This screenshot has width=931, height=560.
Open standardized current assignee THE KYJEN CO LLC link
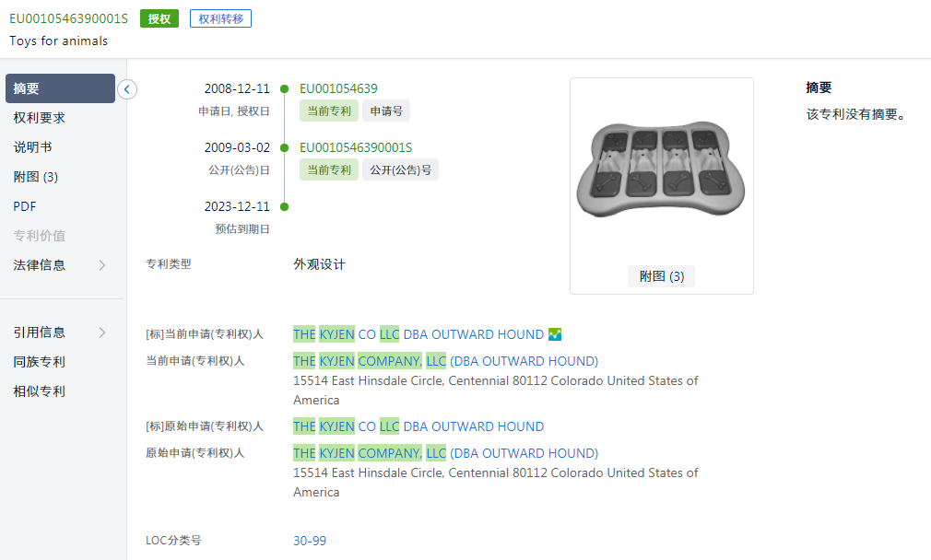click(418, 334)
